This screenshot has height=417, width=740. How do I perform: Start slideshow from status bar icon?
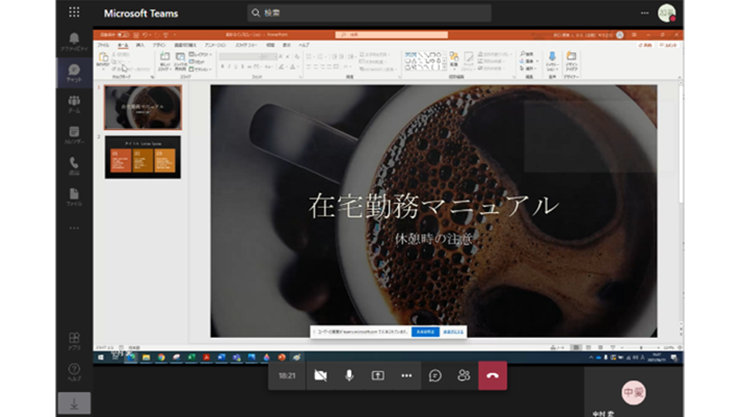click(x=613, y=348)
